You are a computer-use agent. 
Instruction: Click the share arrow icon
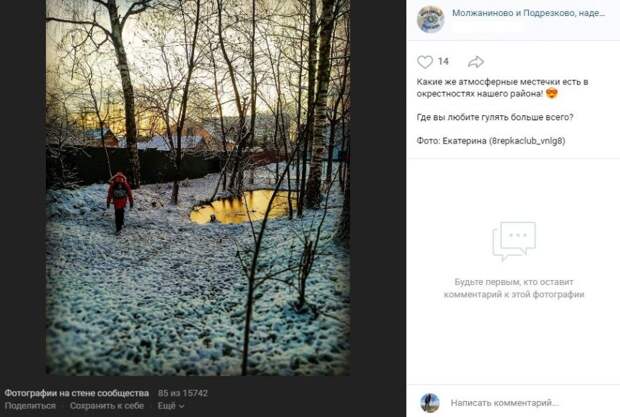476,62
